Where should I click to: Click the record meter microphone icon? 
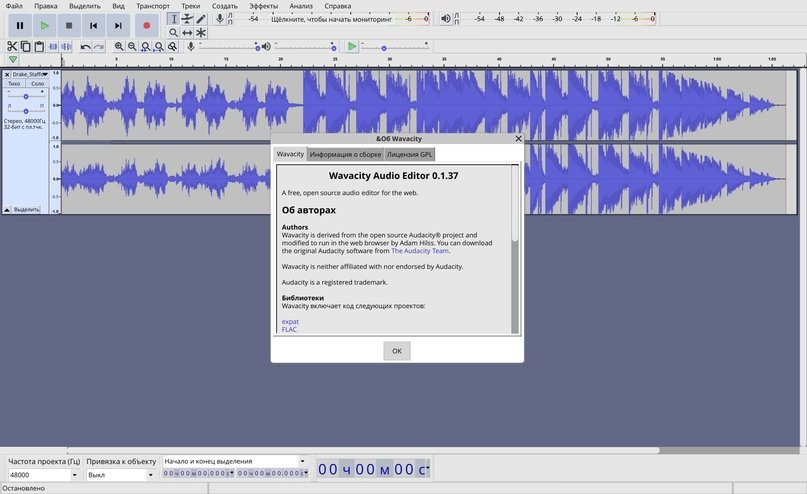(x=220, y=19)
